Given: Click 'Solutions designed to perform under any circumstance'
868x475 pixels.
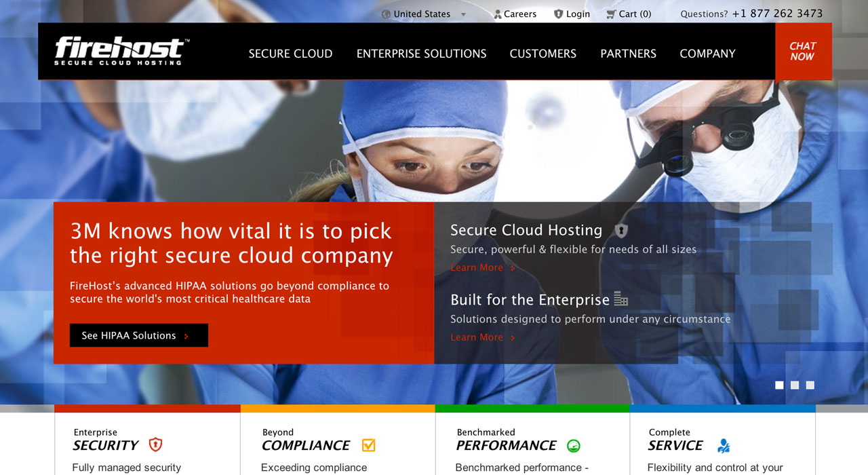Looking at the screenshot, I should tap(591, 319).
